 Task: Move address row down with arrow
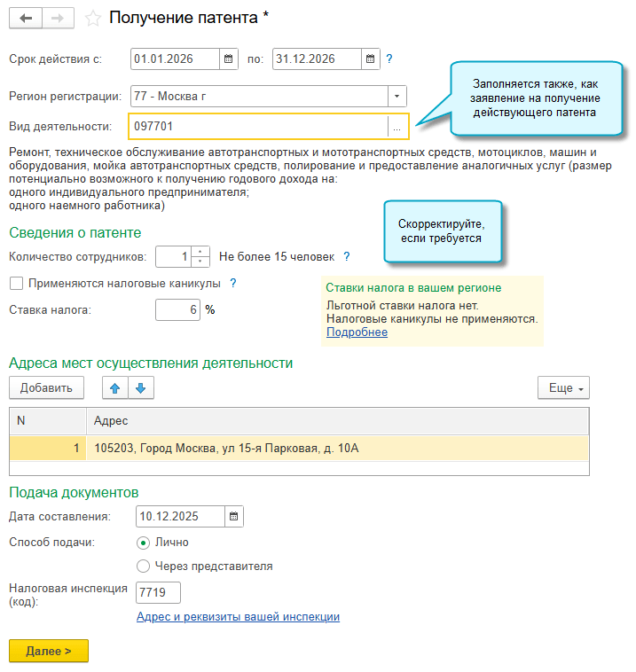point(142,387)
